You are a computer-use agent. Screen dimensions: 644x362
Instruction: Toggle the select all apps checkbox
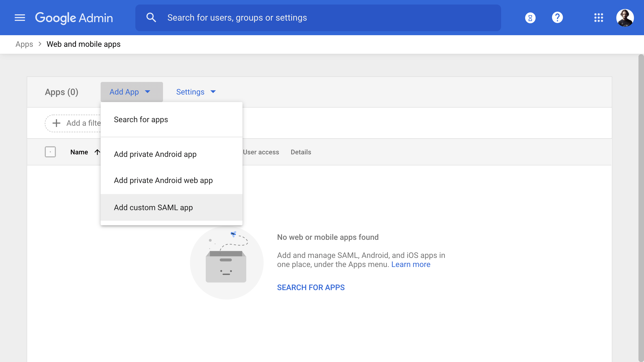50,152
